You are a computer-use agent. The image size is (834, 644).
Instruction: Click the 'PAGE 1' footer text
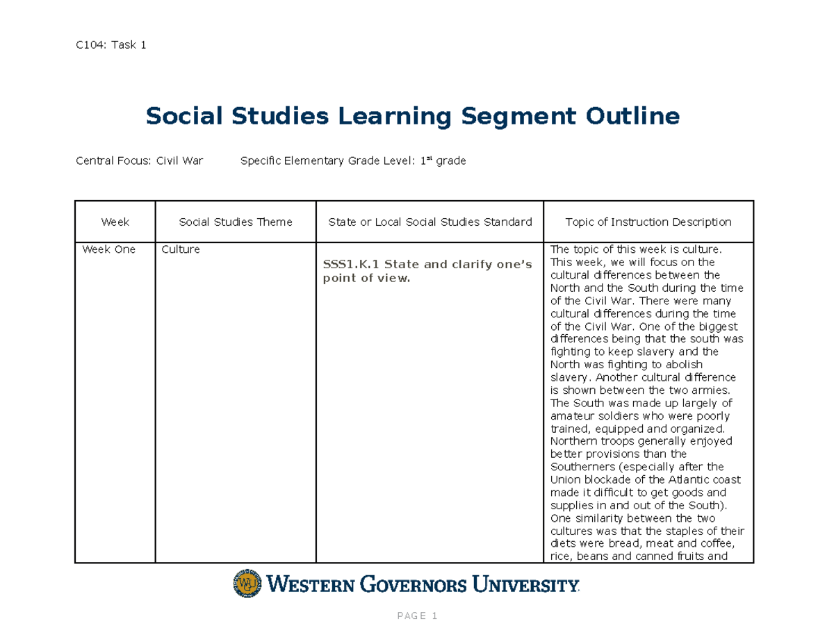coord(418,616)
